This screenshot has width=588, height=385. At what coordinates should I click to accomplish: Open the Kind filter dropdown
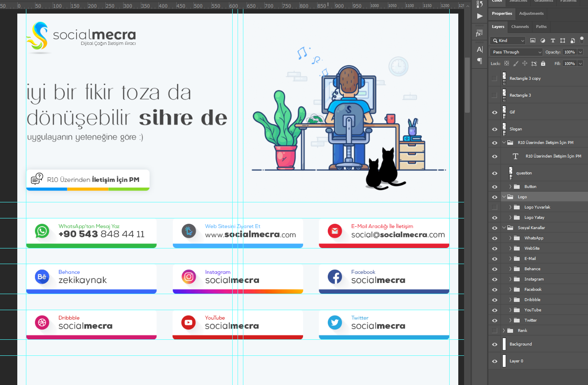[x=508, y=40]
